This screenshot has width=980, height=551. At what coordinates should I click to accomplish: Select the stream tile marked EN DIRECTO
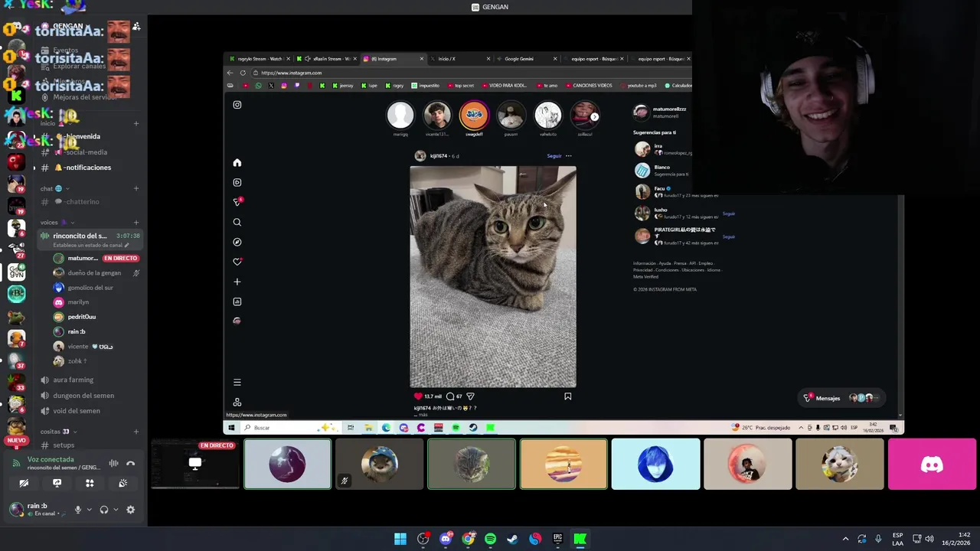tap(194, 464)
